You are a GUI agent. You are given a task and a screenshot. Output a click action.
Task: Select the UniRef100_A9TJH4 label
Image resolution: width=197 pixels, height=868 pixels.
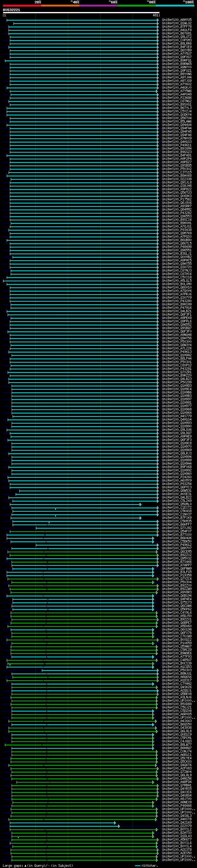(x=177, y=78)
